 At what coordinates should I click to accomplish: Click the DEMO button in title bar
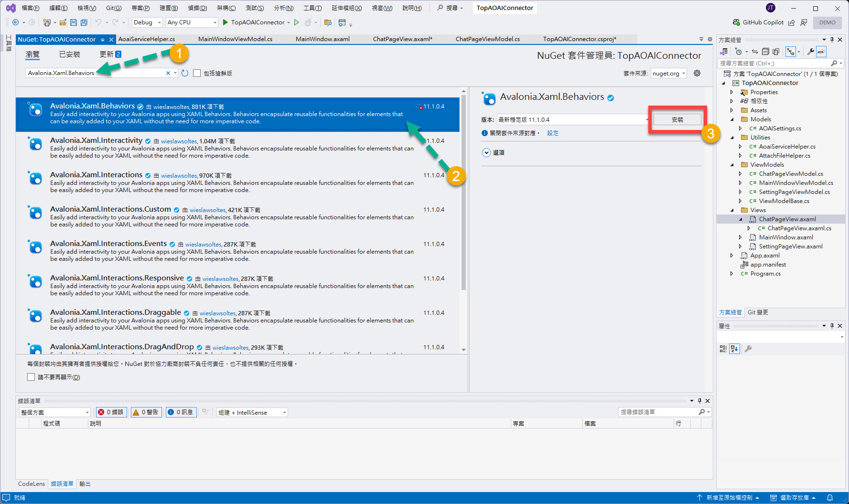click(828, 22)
